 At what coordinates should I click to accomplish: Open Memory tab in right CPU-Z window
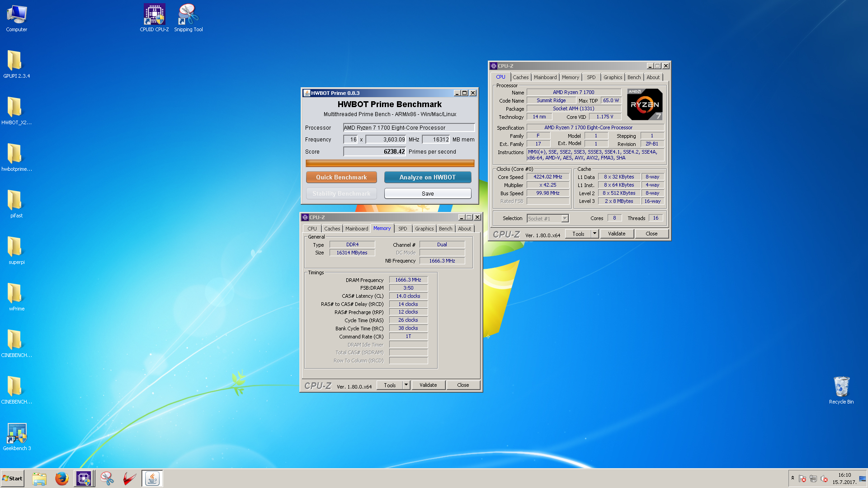click(x=571, y=77)
